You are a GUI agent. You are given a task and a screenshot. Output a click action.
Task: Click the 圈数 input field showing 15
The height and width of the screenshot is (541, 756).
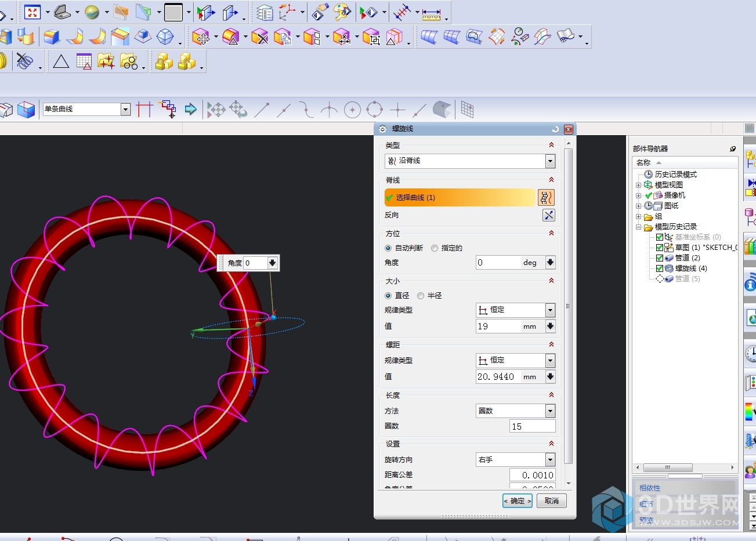click(x=532, y=427)
